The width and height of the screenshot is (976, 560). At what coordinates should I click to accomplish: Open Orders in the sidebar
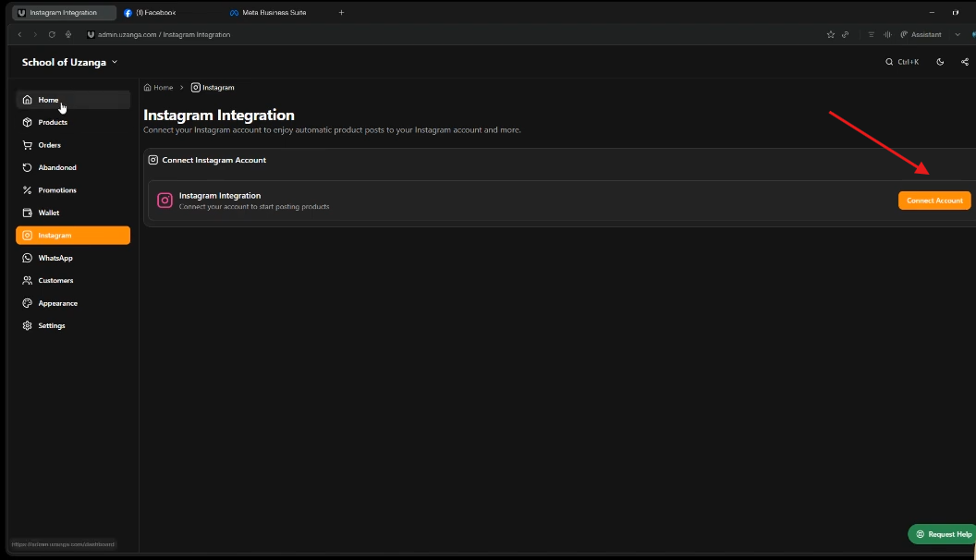[x=73, y=145]
